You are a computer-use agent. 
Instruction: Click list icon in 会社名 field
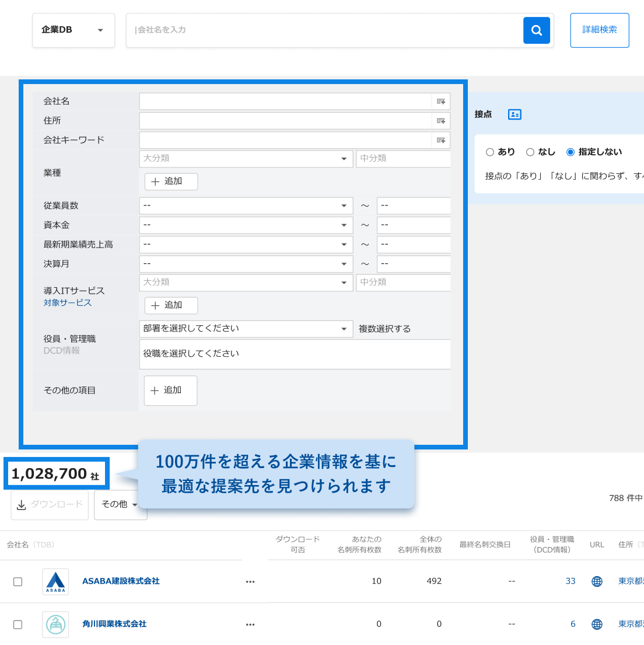click(x=441, y=102)
